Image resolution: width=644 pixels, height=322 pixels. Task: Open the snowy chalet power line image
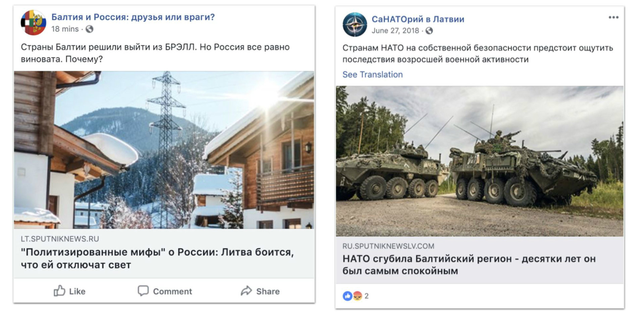pyautogui.click(x=164, y=150)
